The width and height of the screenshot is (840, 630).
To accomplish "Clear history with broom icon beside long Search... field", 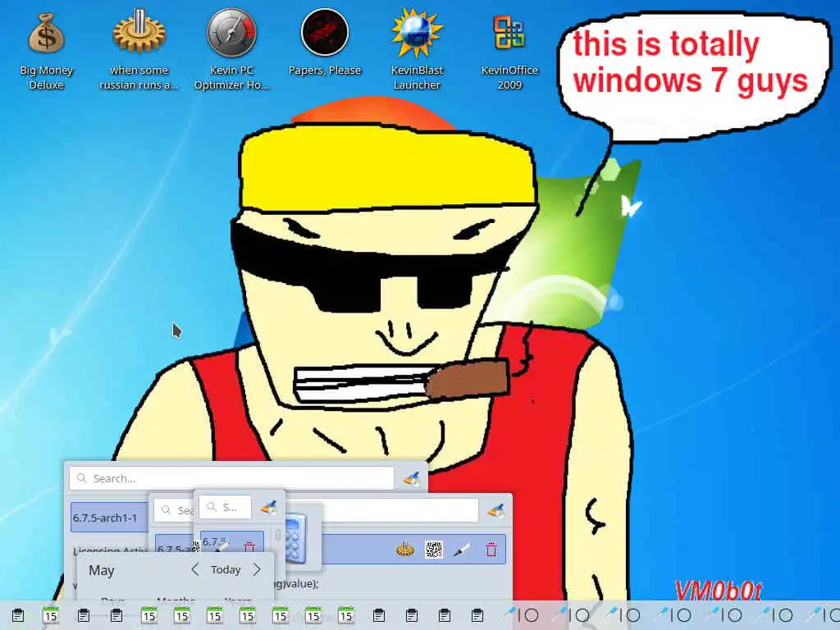I will click(412, 478).
